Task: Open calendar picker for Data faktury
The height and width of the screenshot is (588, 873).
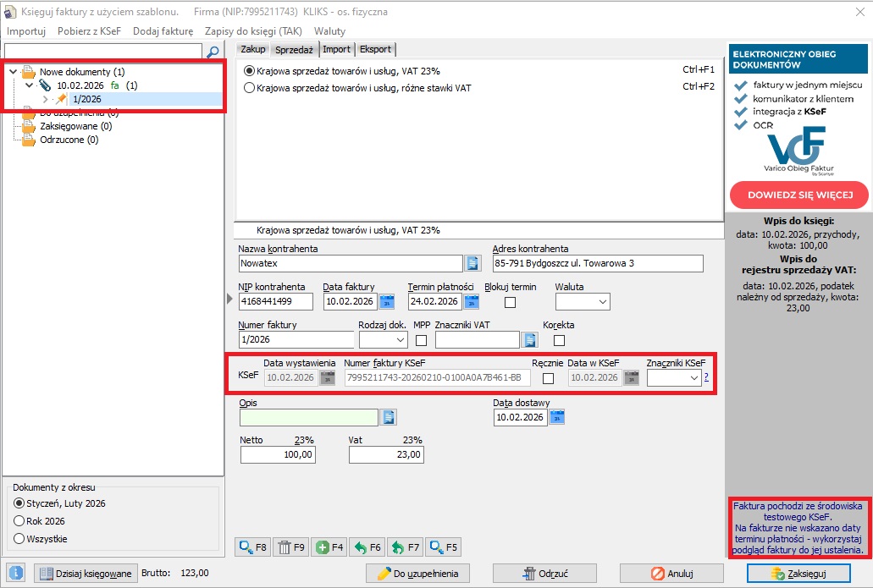Action: pos(387,301)
